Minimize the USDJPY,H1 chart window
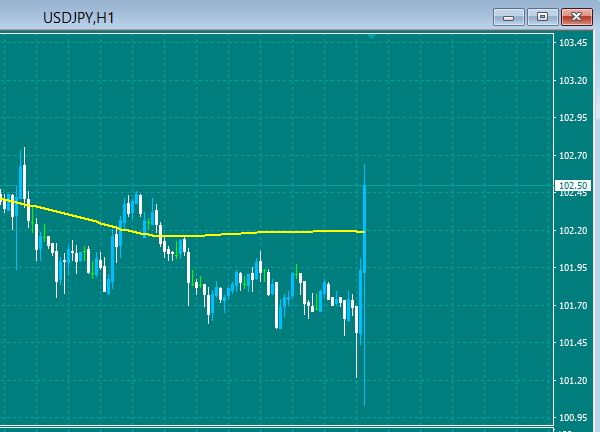This screenshot has height=432, width=600. [x=509, y=17]
